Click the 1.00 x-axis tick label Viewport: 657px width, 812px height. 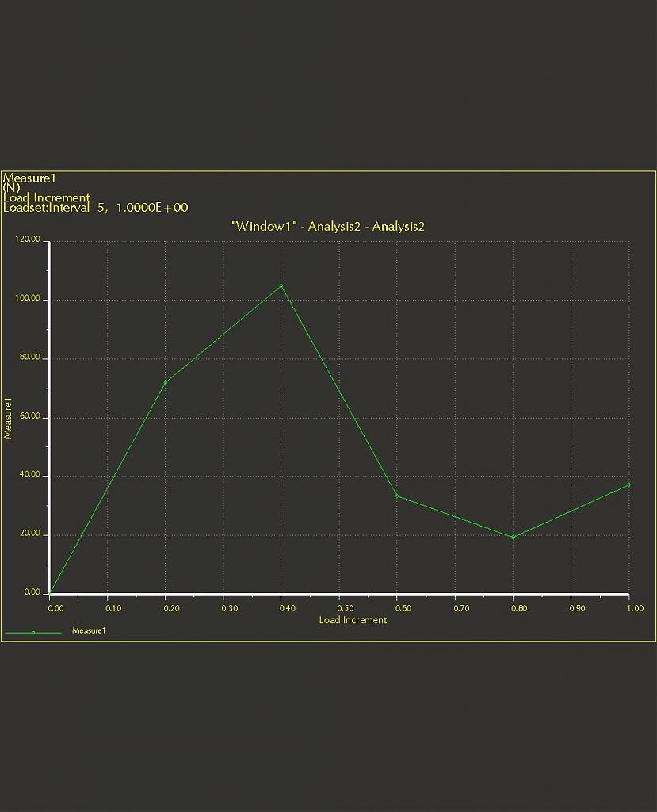tap(636, 608)
